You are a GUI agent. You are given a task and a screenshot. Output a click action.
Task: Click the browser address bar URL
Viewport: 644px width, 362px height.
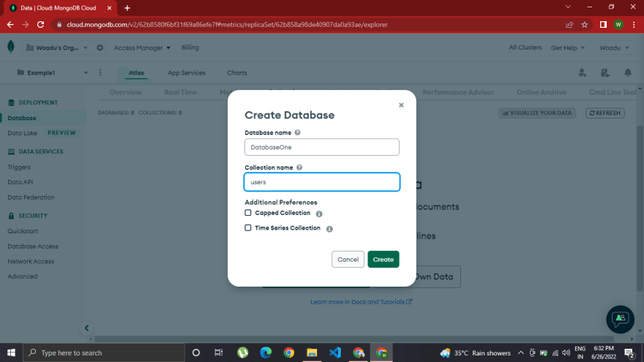coord(227,25)
